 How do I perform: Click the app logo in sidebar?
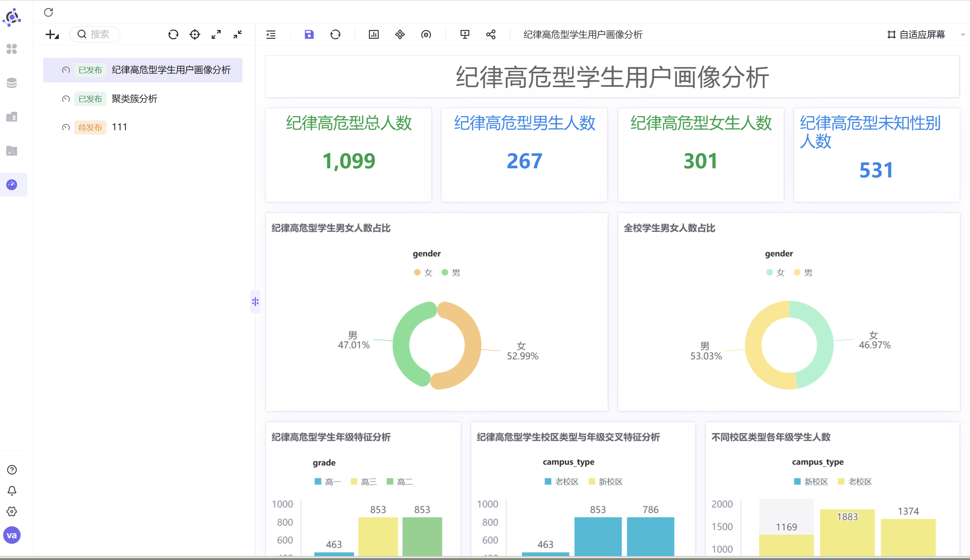click(12, 17)
